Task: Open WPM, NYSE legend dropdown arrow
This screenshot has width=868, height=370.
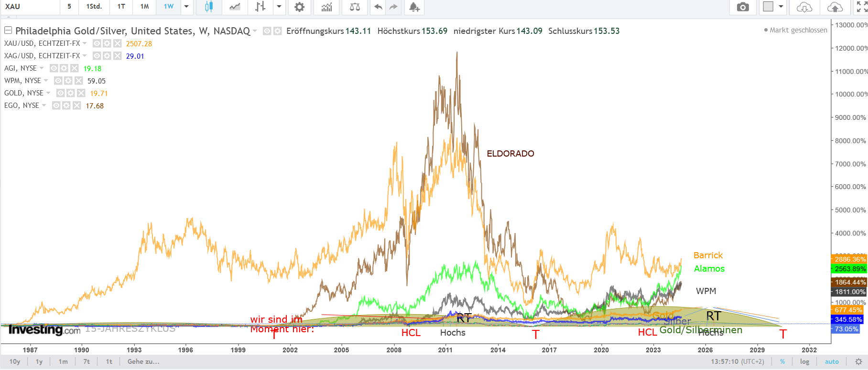Action: [x=46, y=81]
